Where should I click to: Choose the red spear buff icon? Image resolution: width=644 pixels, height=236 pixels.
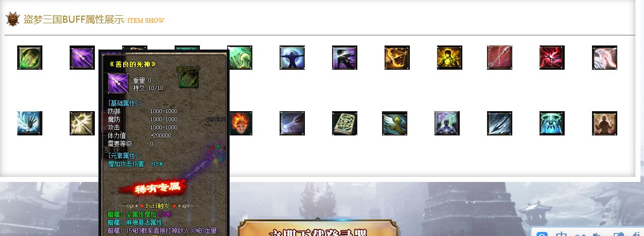pyautogui.click(x=500, y=58)
